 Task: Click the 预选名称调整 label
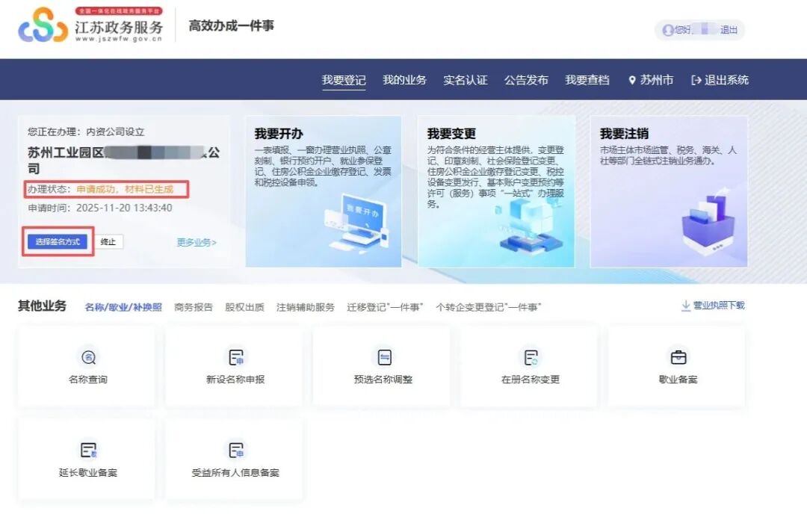(383, 380)
